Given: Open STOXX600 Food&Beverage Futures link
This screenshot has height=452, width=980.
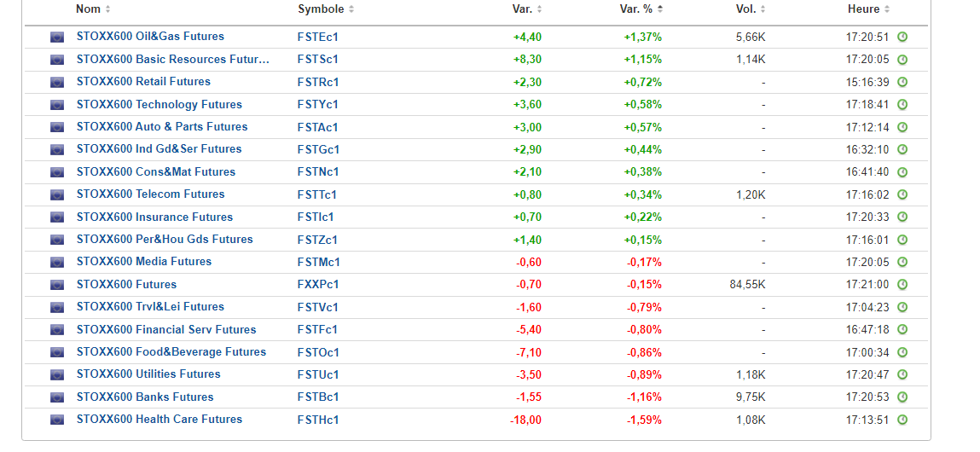Looking at the screenshot, I should click(x=171, y=352).
